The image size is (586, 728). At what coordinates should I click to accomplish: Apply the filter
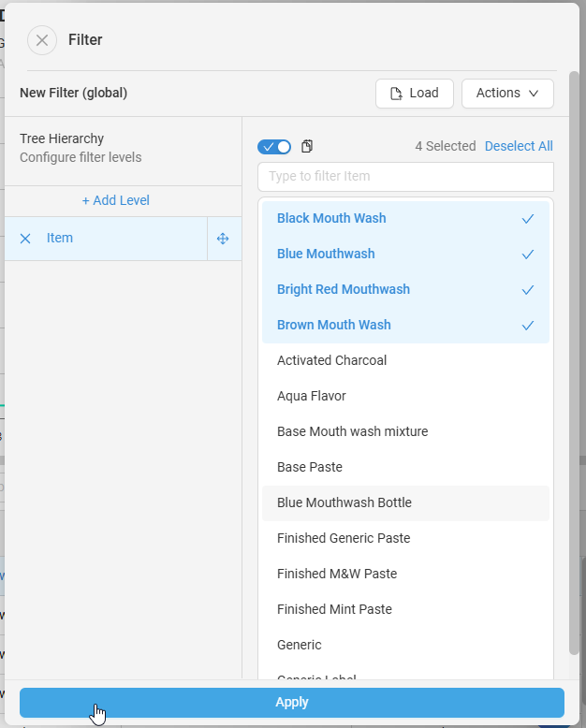click(x=292, y=703)
